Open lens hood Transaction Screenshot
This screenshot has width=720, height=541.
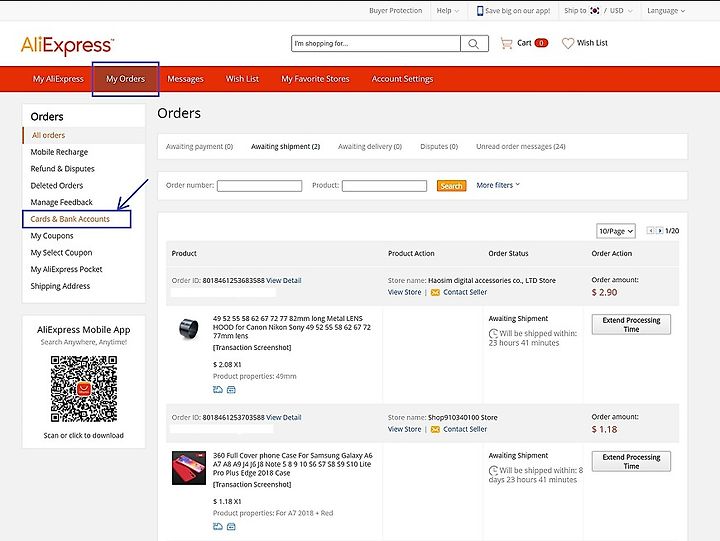click(252, 348)
